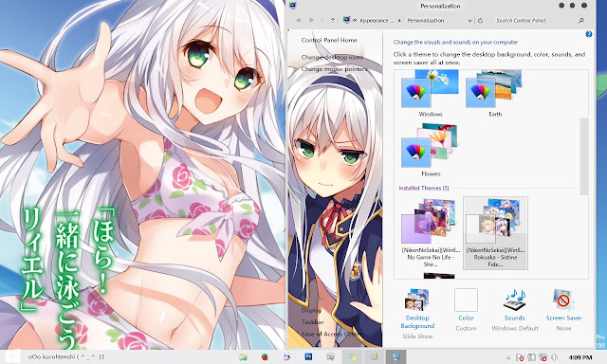The image size is (607, 364).
Task: Click the Personalization window title icon
Action: click(293, 6)
